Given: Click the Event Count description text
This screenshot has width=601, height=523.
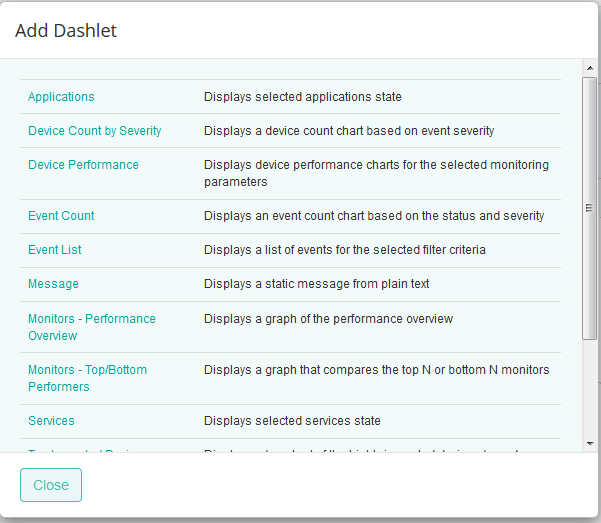Looking at the screenshot, I should (x=374, y=216).
